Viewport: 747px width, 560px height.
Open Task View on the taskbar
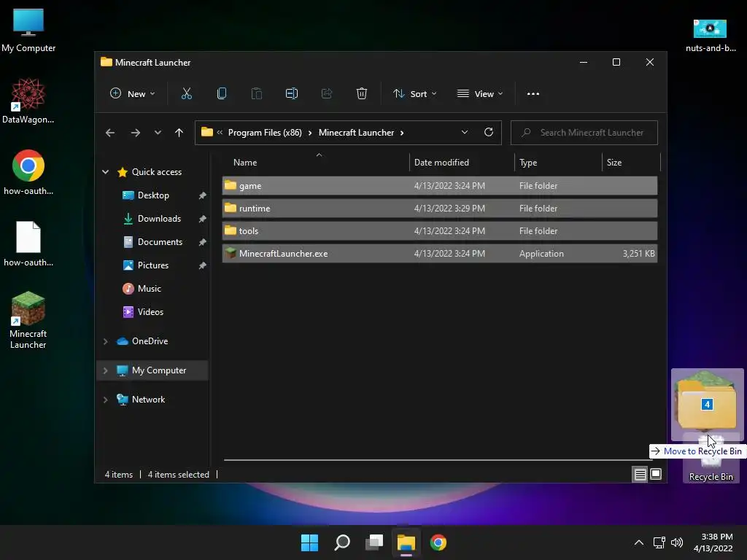(374, 542)
